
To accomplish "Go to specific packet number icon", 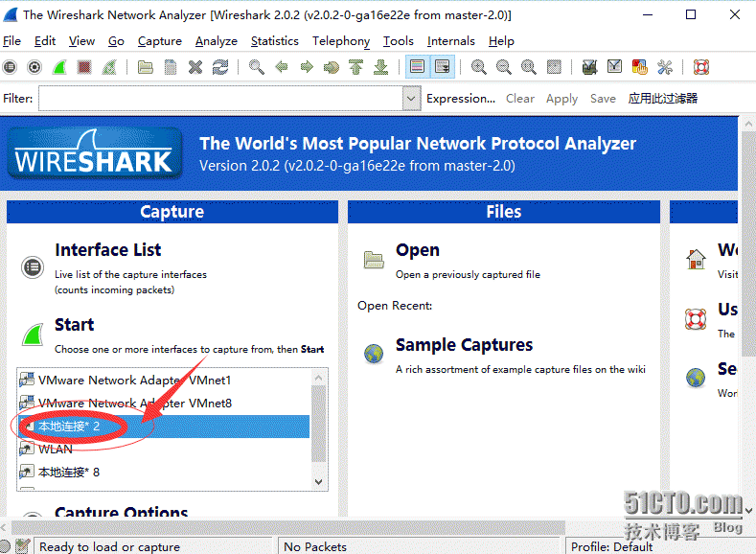I will tap(332, 67).
